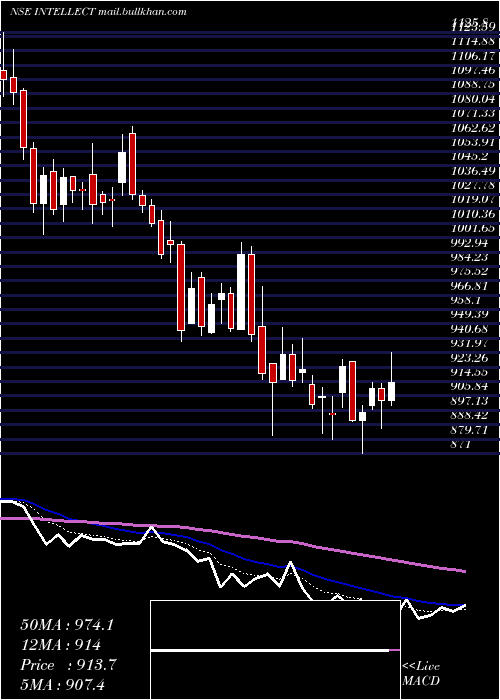Viewport: 500px width, 700px height.
Task: Select the 897.13 price label
Action: click(x=469, y=401)
